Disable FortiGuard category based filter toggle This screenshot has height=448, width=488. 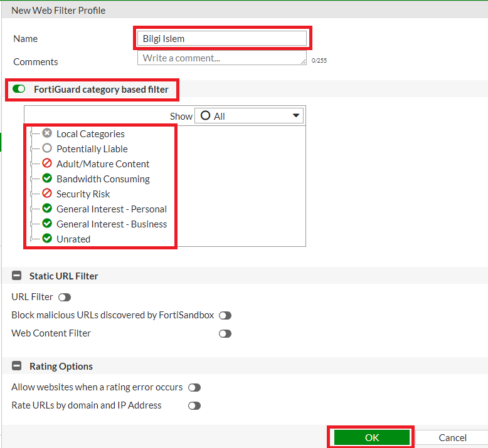coord(19,89)
